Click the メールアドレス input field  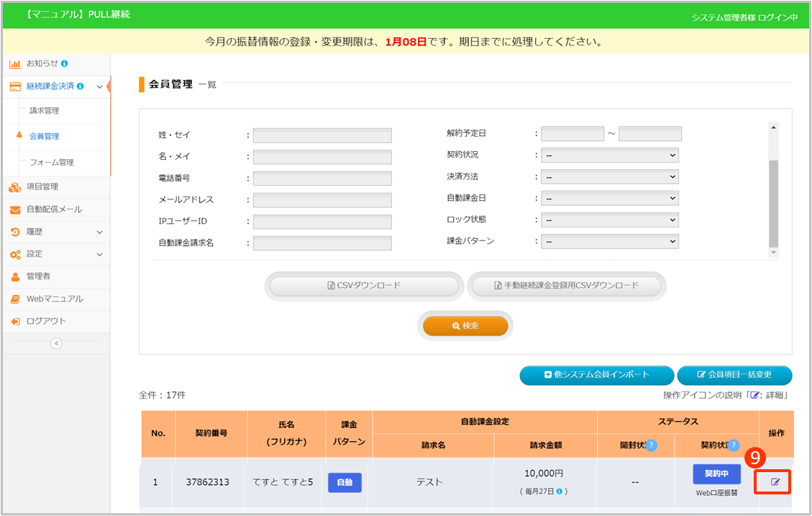(322, 200)
